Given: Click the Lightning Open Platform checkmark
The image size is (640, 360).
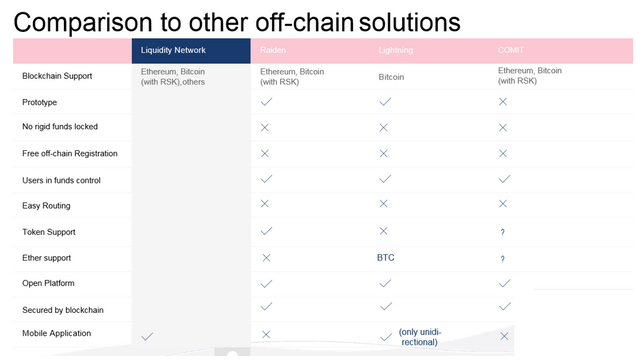Looking at the screenshot, I should click(x=385, y=283).
